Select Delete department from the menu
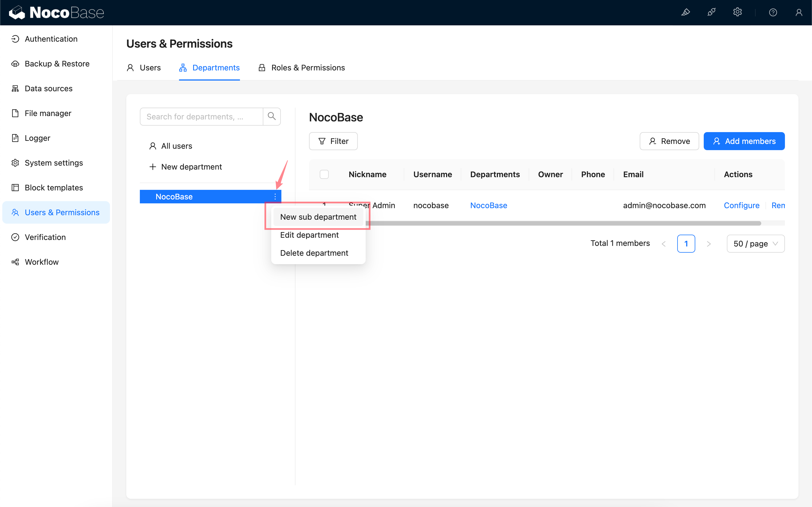812x507 pixels. coord(314,253)
